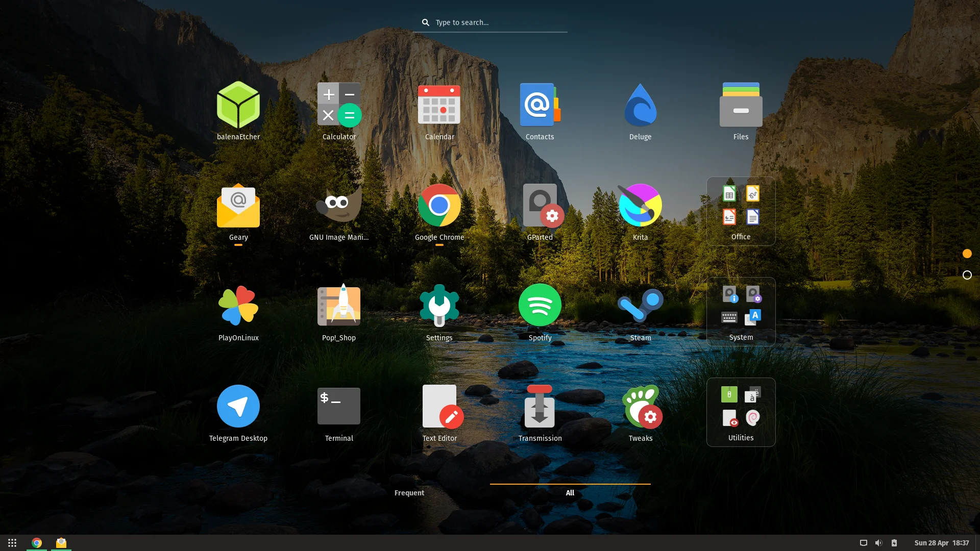Launch Spotify

540,311
